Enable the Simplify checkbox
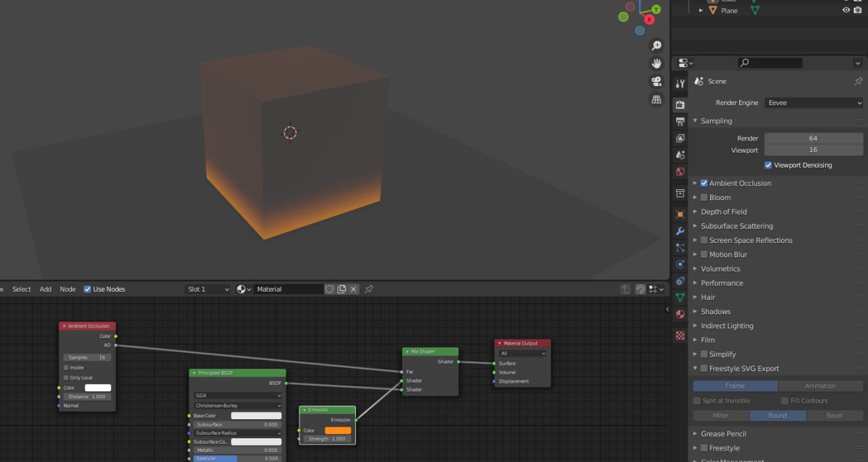The height and width of the screenshot is (462, 868). (704, 354)
